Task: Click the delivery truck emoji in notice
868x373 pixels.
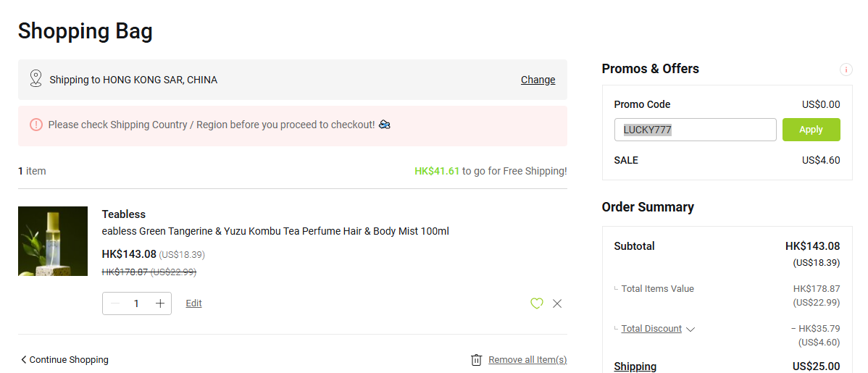Action: pyautogui.click(x=384, y=125)
